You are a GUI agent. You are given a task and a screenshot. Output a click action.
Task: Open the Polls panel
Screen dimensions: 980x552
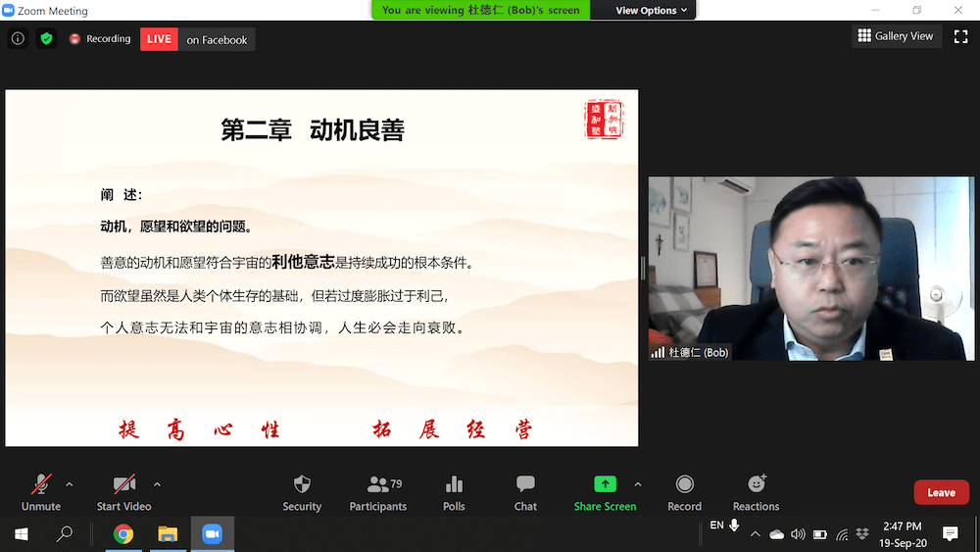point(454,492)
